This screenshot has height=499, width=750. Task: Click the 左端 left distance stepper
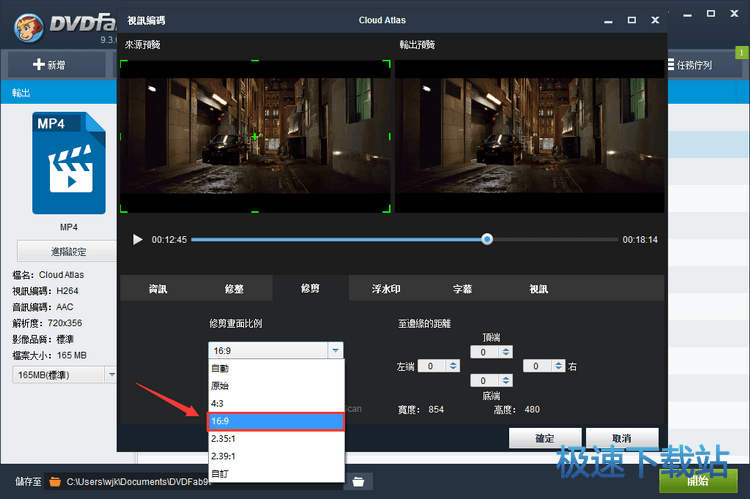coord(453,366)
